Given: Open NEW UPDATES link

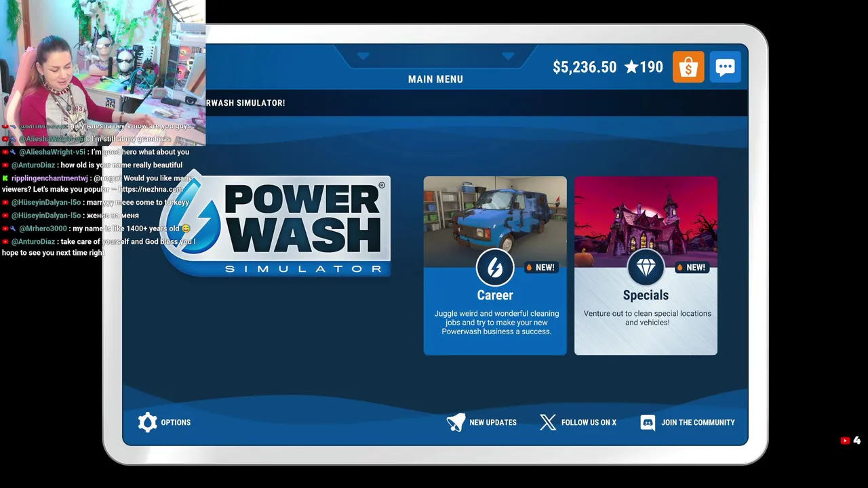Looking at the screenshot, I should pos(493,422).
